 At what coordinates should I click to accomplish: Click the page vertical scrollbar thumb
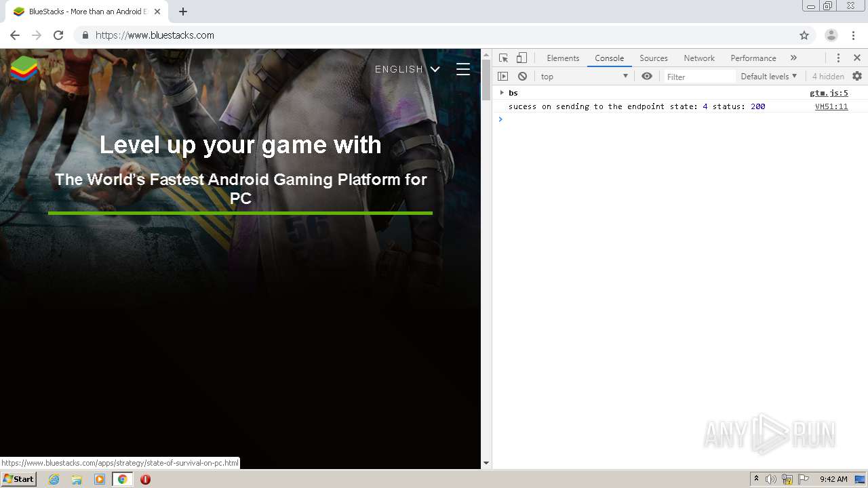(486, 79)
